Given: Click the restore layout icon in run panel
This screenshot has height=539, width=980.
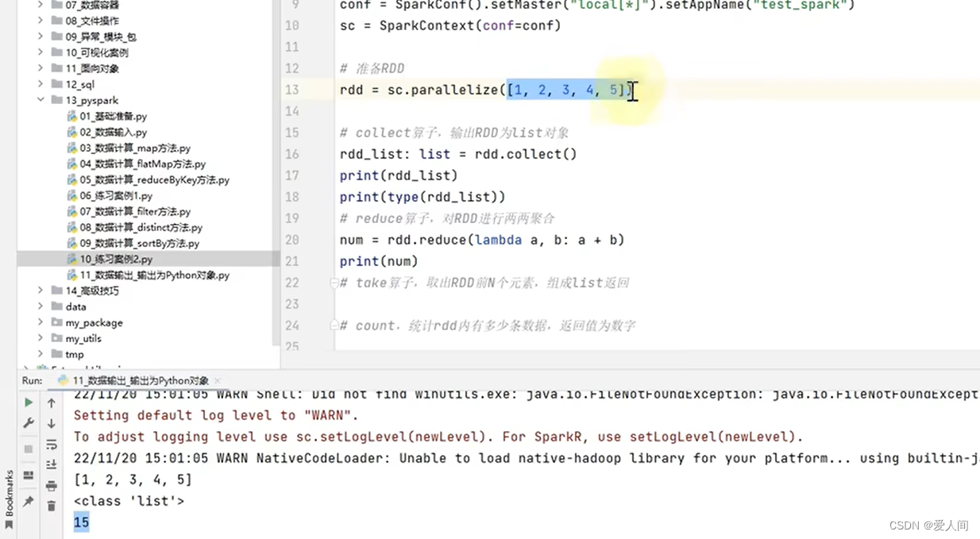Looking at the screenshot, I should click(28, 475).
